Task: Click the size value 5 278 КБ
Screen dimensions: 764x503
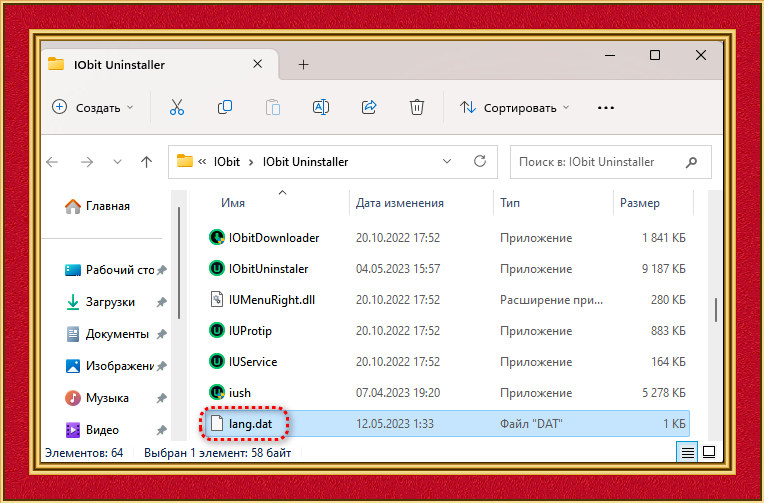Action: pyautogui.click(x=664, y=393)
